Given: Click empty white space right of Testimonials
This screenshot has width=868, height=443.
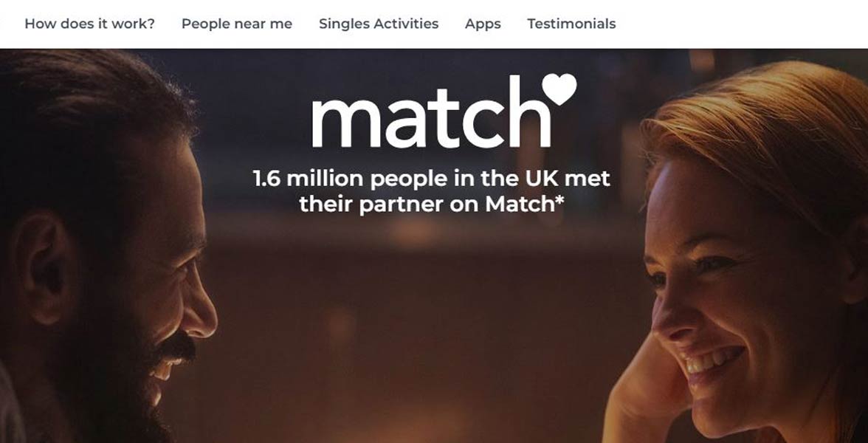Looking at the screenshot, I should (742, 24).
